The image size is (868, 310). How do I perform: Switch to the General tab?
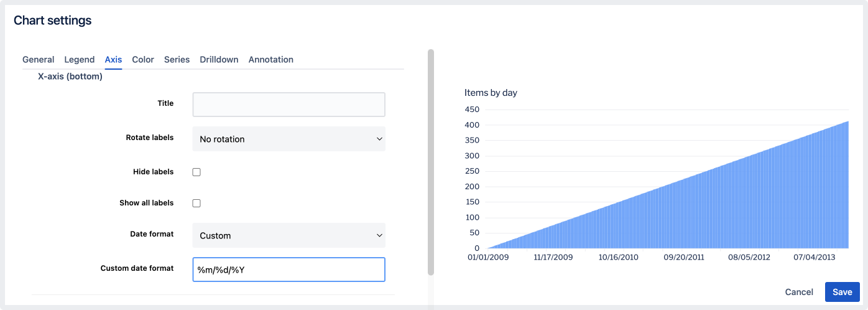[x=38, y=60]
